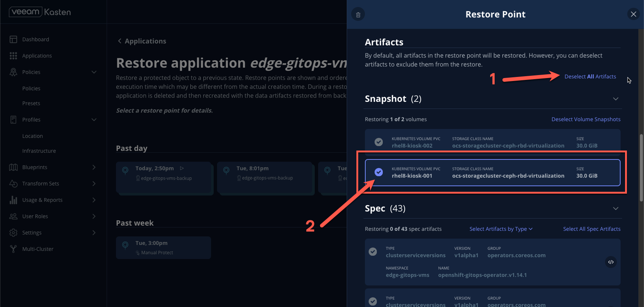This screenshot has height=307, width=644.
Task: Click the Policies badge icon in sidebar
Action: (x=13, y=72)
